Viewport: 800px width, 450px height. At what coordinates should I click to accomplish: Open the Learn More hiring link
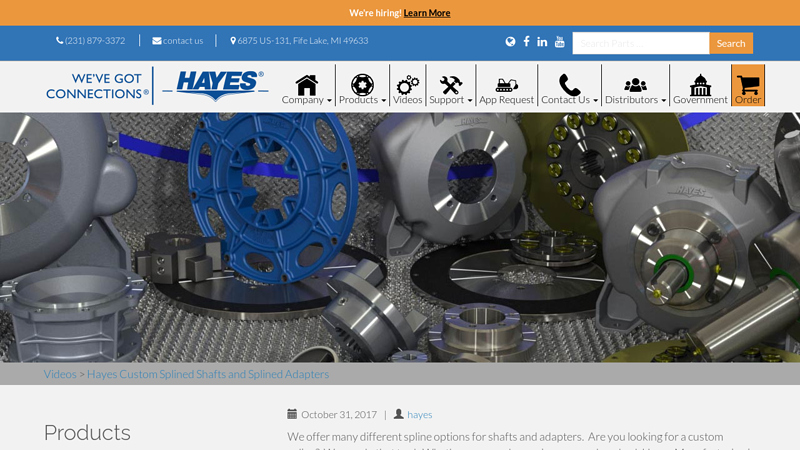pos(427,13)
